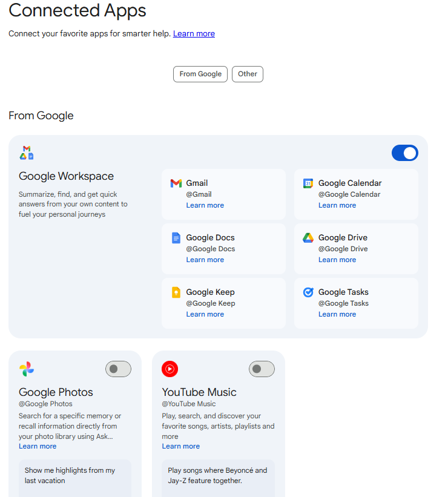Click the Google Drive triangle icon
The height and width of the screenshot is (497, 448).
tap(308, 238)
